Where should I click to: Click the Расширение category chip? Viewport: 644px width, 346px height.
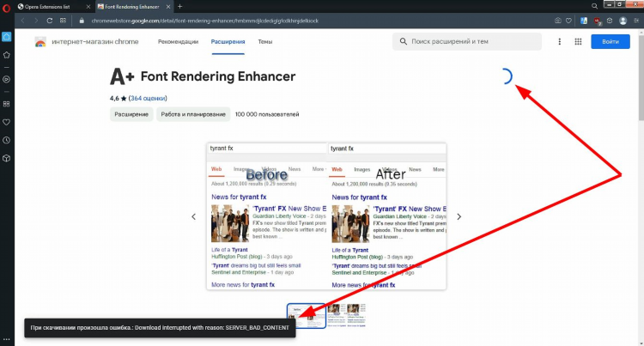coord(131,114)
